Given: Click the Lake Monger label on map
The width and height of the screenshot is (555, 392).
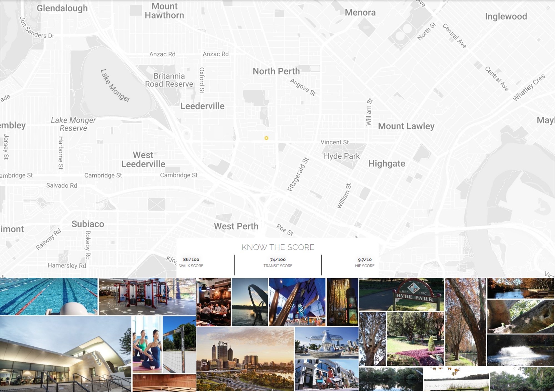Looking at the screenshot, I should [115, 86].
